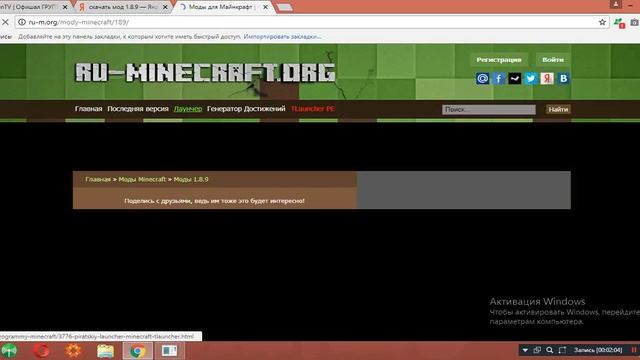The width and height of the screenshot is (640, 360).
Task: Click the recorder region-select icon
Action: tap(562, 350)
